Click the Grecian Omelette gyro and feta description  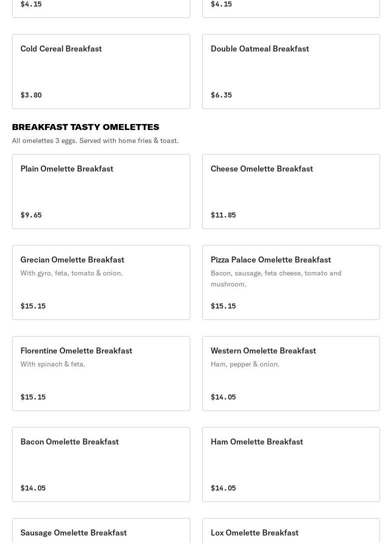tap(71, 273)
